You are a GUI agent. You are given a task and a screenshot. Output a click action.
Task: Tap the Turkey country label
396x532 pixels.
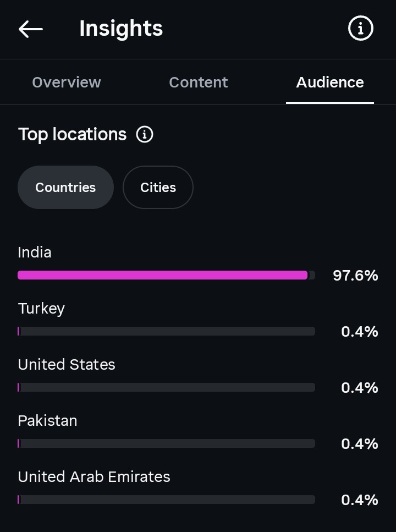pyautogui.click(x=41, y=309)
